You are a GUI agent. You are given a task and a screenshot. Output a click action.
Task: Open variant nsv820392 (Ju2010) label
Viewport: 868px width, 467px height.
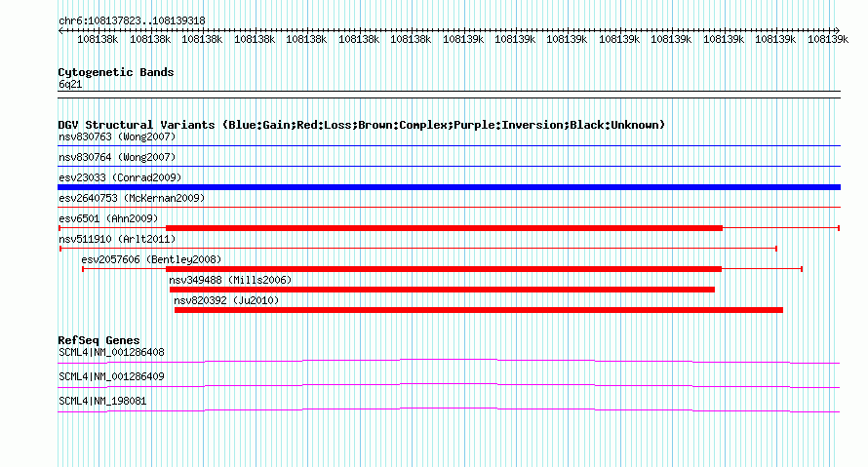click(226, 300)
